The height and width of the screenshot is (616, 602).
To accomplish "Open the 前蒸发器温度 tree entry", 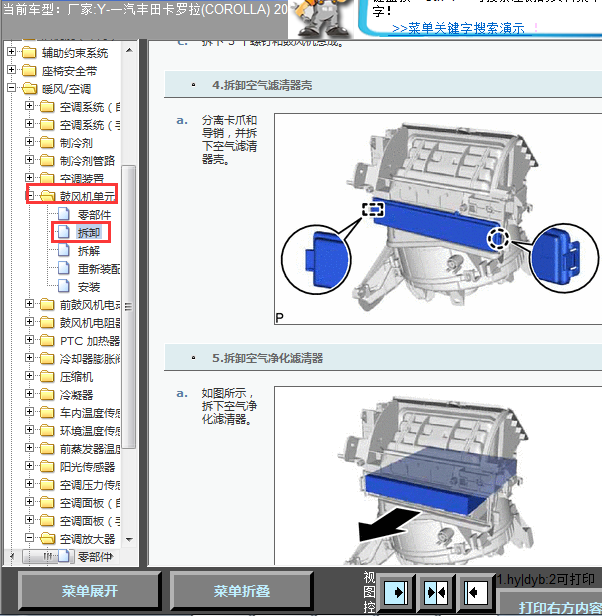I will [x=90, y=449].
